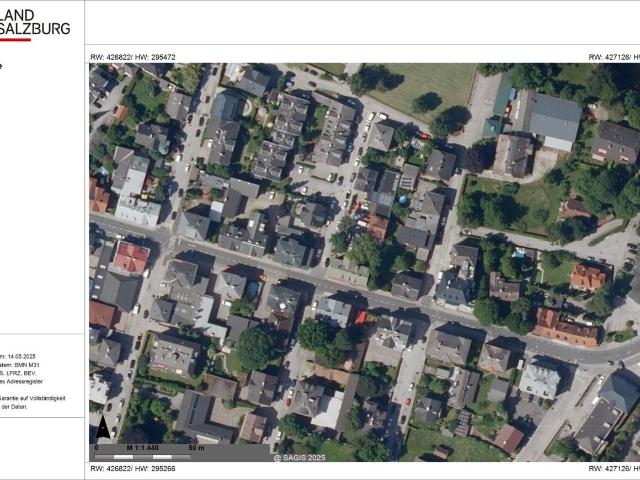Screen dimensions: 640x480
Task: Click the top-right RW: 427128 coordinate label
Action: click(x=614, y=57)
